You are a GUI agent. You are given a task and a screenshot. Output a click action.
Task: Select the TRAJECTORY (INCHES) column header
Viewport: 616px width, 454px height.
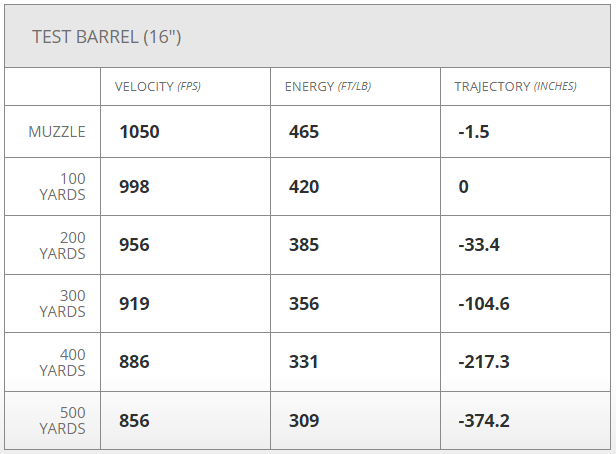pyautogui.click(x=515, y=86)
